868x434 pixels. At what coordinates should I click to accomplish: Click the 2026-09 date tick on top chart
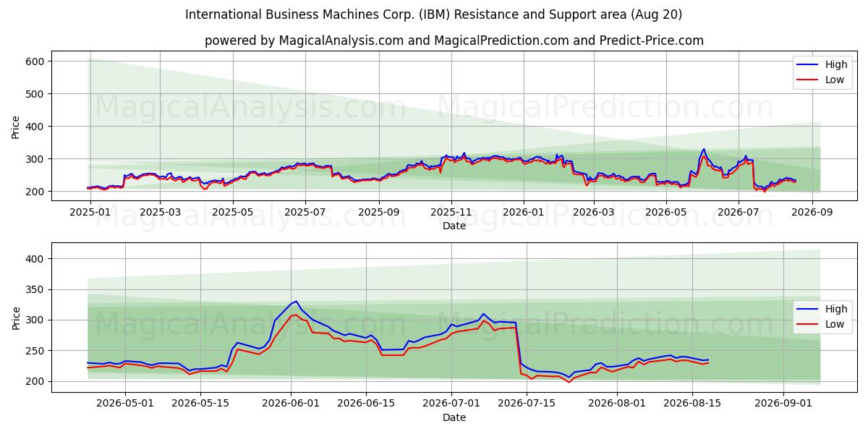812,212
